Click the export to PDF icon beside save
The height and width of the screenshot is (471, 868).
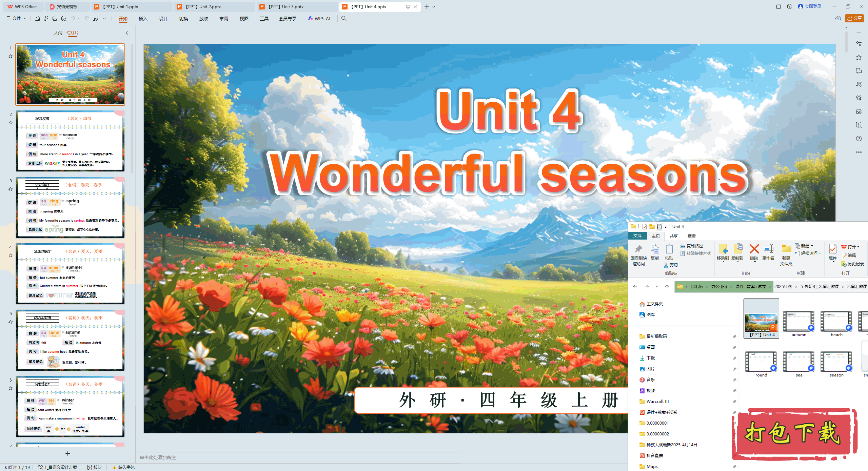(x=46, y=19)
